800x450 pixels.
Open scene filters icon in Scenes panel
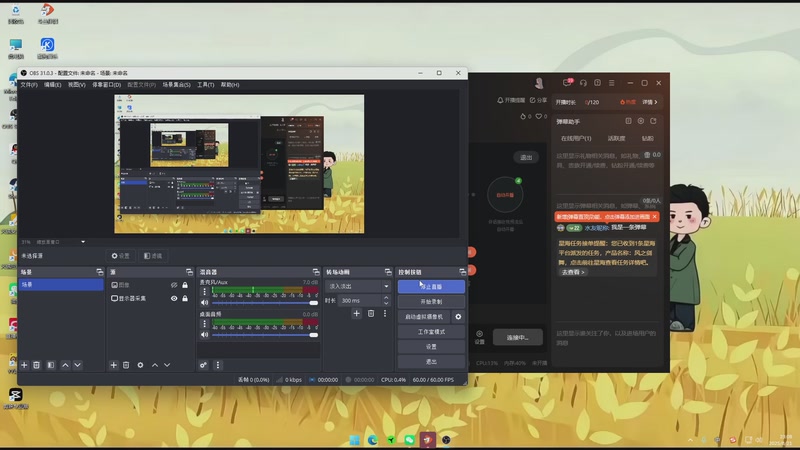coord(51,365)
